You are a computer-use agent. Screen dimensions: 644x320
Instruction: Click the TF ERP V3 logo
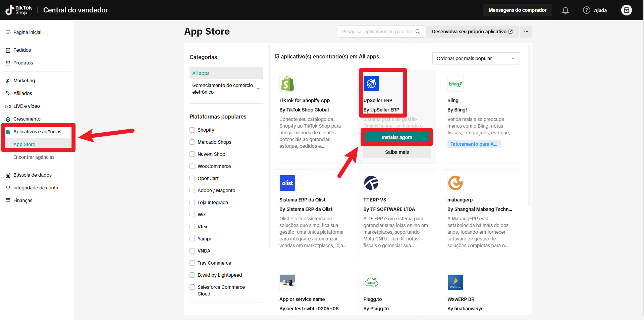tap(371, 183)
